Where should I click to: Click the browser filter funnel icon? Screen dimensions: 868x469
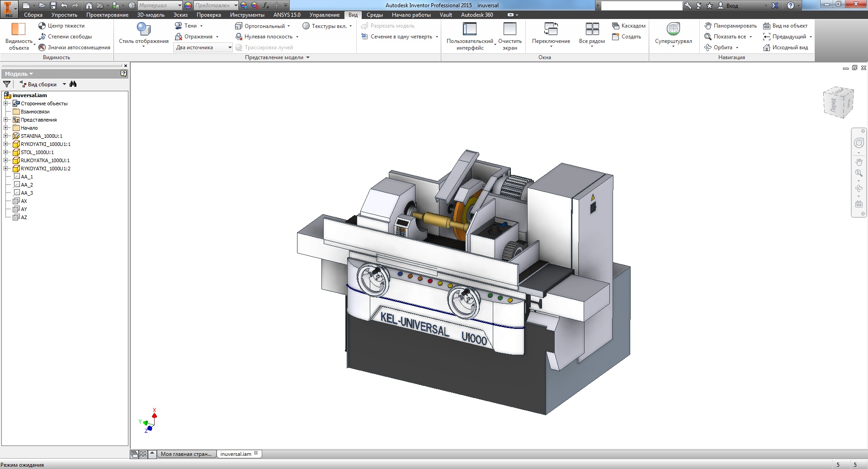[x=7, y=84]
